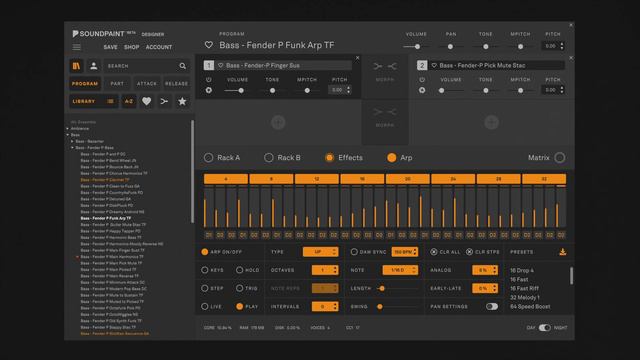Image resolution: width=640 pixels, height=360 pixels.
Task: Toggle ARP ON/OFF
Action: [205, 252]
